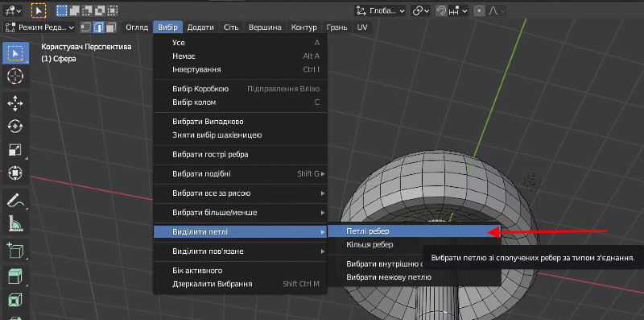Choose Вибрати гострі ребра entry
The width and height of the screenshot is (644, 320).
[240, 155]
